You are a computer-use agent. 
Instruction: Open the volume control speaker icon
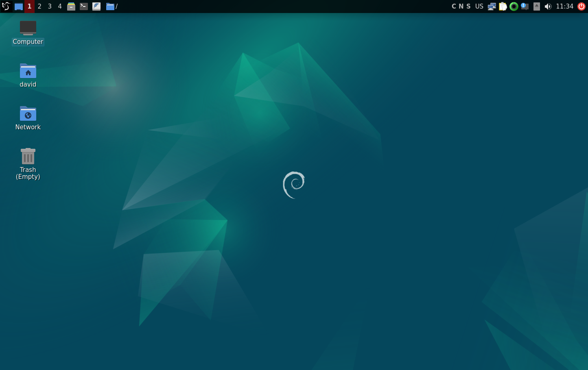(548, 7)
